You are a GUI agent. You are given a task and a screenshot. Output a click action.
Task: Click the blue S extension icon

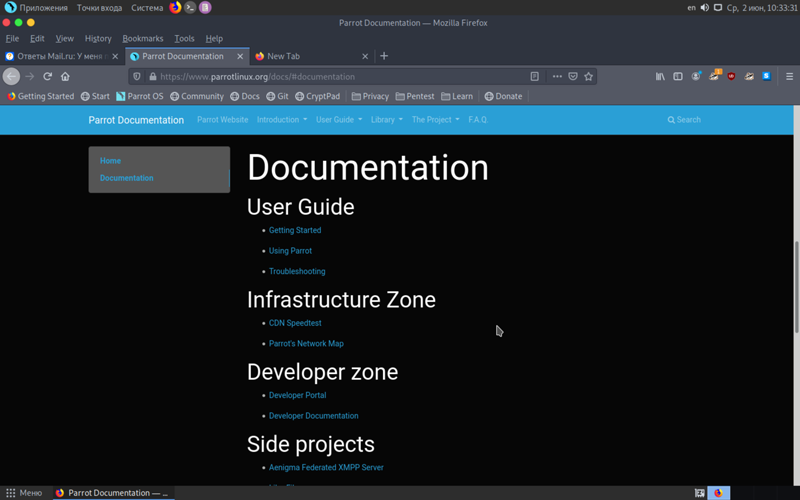pyautogui.click(x=766, y=77)
